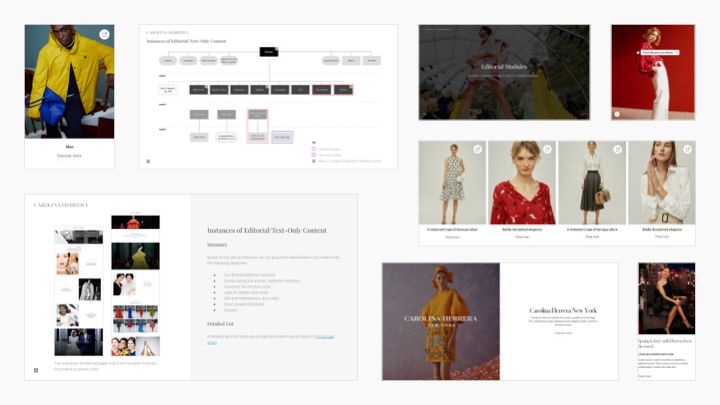The width and height of the screenshot is (720, 405).
Task: Click the Men caption on the first card
Action: point(69,147)
